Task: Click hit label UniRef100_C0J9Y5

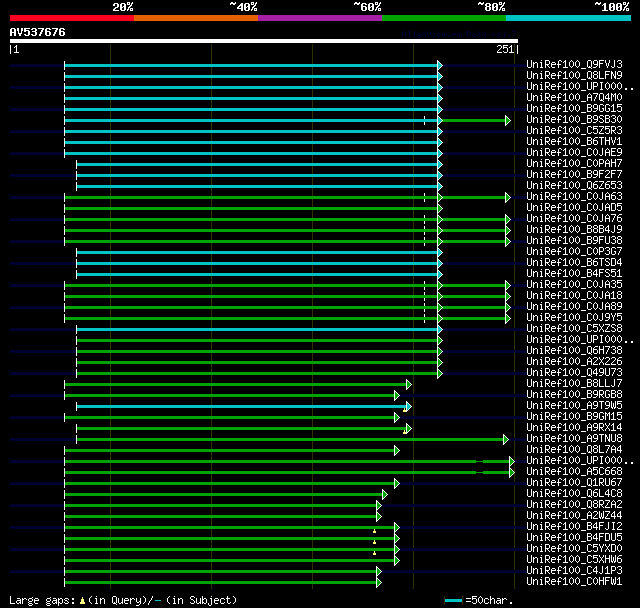Action: (574, 318)
